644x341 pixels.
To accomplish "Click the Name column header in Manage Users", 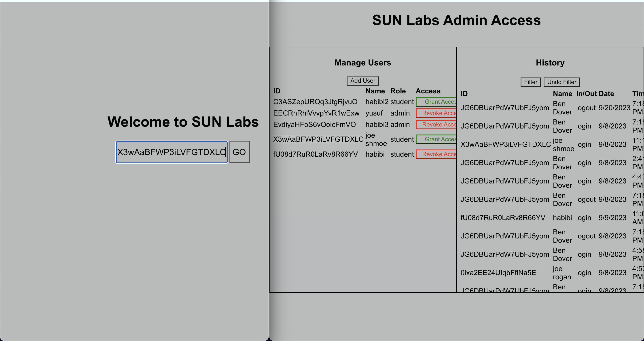I will [x=375, y=91].
